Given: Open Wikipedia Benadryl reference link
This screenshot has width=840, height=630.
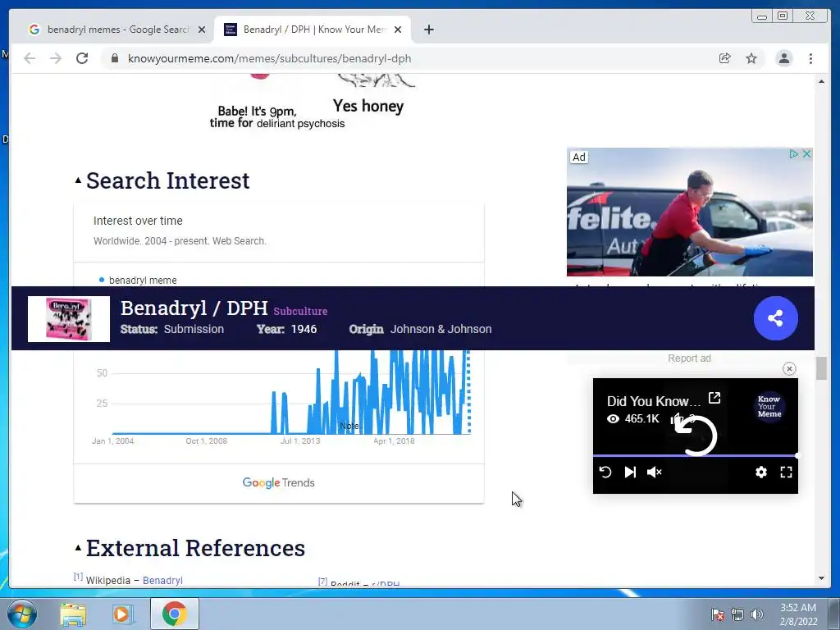Looking at the screenshot, I should pos(162,580).
